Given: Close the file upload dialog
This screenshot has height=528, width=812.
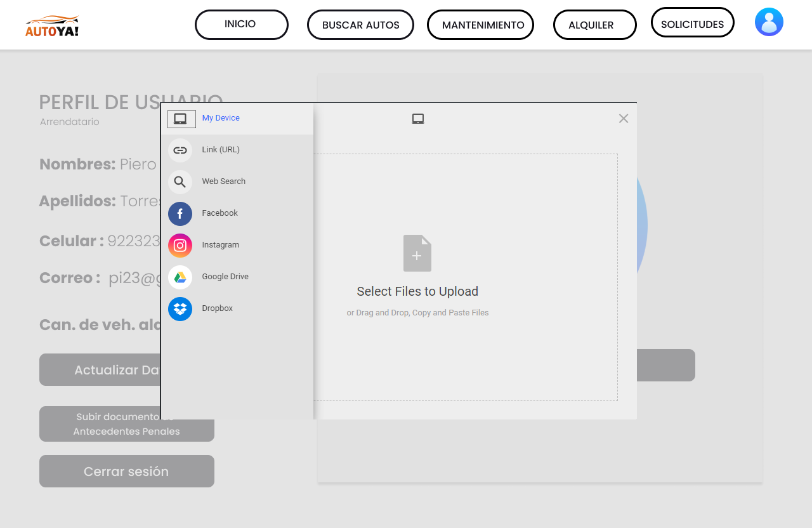Looking at the screenshot, I should (x=624, y=118).
